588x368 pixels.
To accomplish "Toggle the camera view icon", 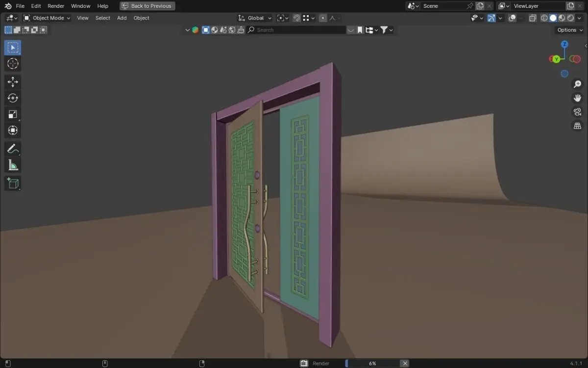I will [577, 112].
